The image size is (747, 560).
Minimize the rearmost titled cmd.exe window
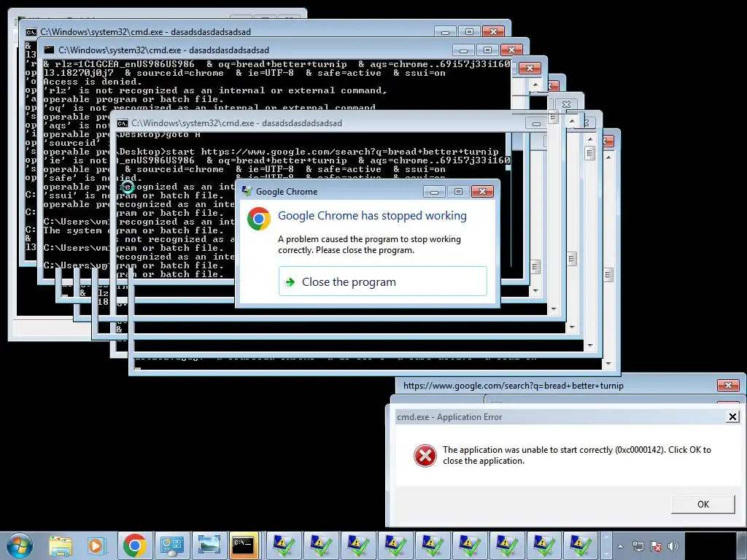click(445, 32)
